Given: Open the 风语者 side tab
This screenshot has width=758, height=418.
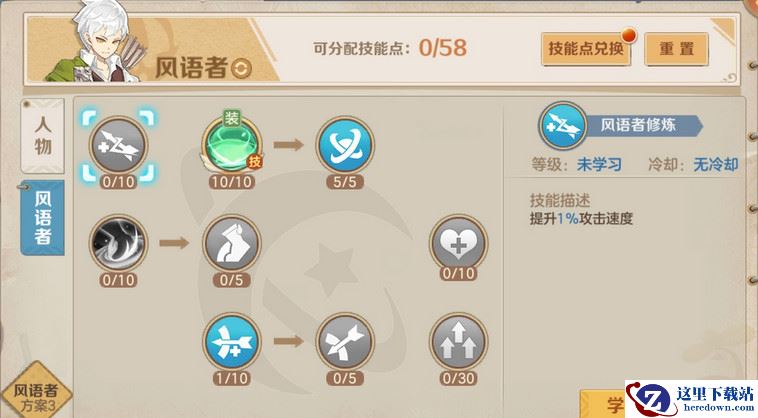Looking at the screenshot, I should point(43,217).
